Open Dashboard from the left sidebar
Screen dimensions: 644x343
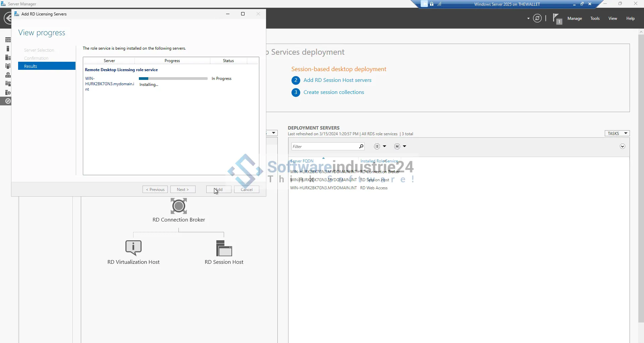(x=8, y=40)
